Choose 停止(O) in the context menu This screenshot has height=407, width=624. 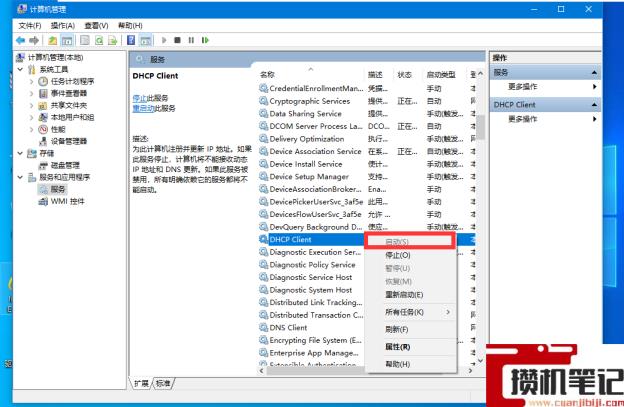tap(410, 255)
